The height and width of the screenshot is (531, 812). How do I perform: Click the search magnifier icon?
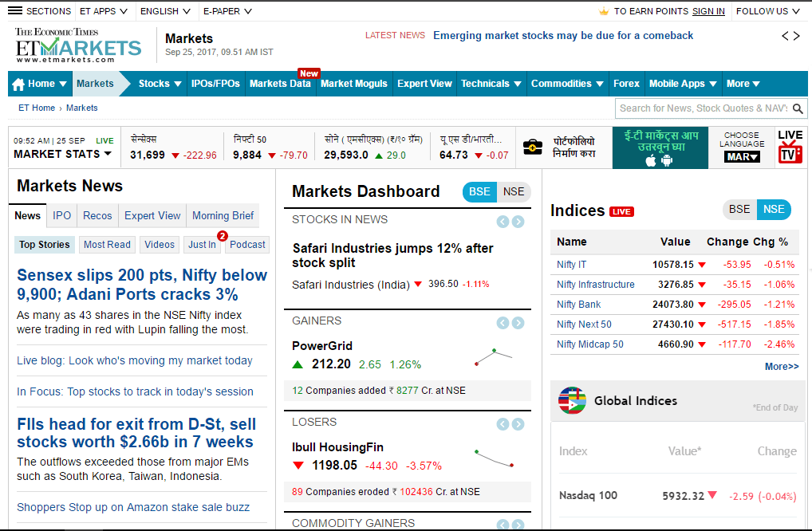(x=798, y=108)
